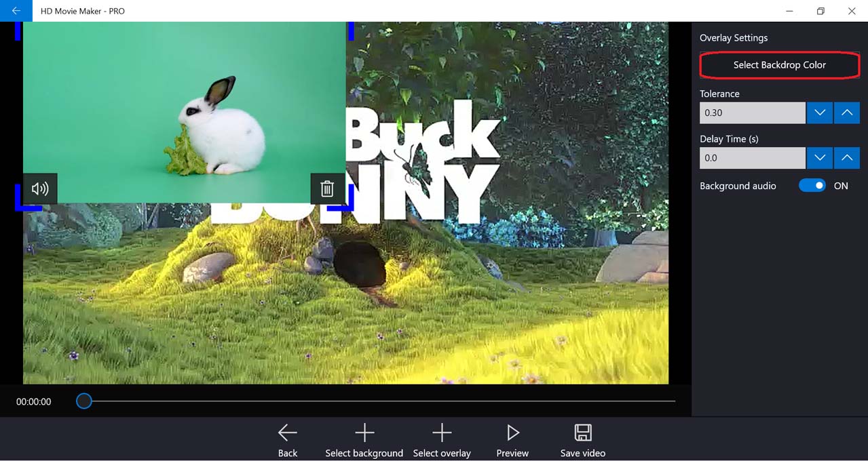
Task: Increase Tolerance with the up chevron
Action: point(846,113)
